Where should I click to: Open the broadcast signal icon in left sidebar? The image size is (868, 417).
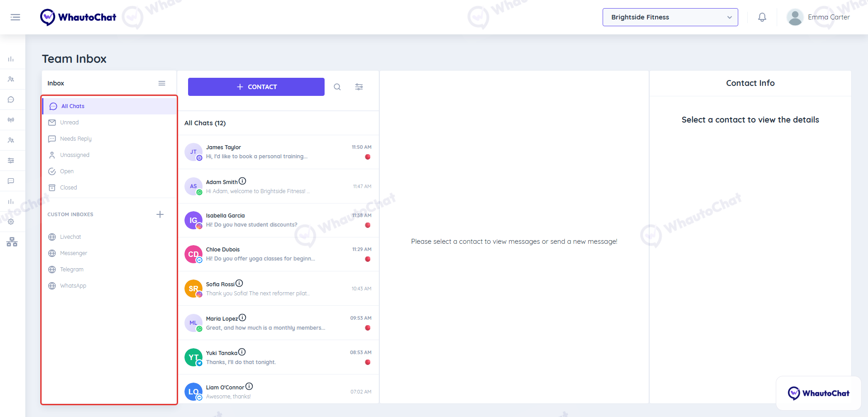tap(11, 120)
